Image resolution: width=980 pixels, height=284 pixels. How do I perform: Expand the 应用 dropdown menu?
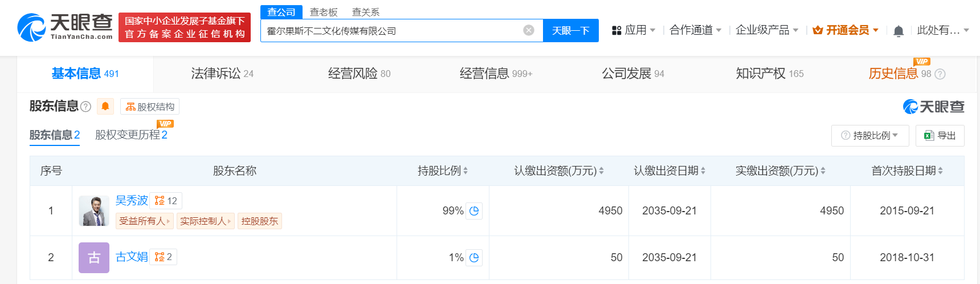[x=634, y=30]
